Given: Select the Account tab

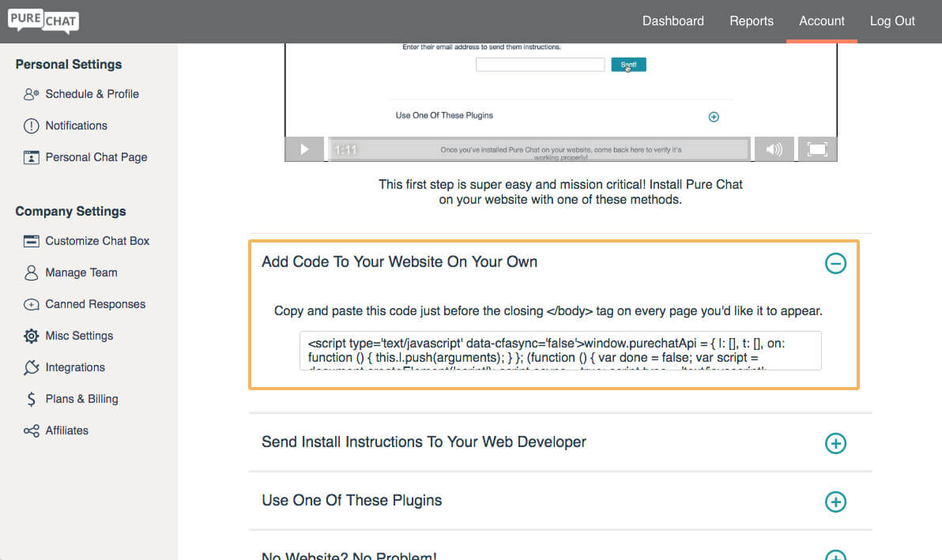Looking at the screenshot, I should [x=821, y=21].
